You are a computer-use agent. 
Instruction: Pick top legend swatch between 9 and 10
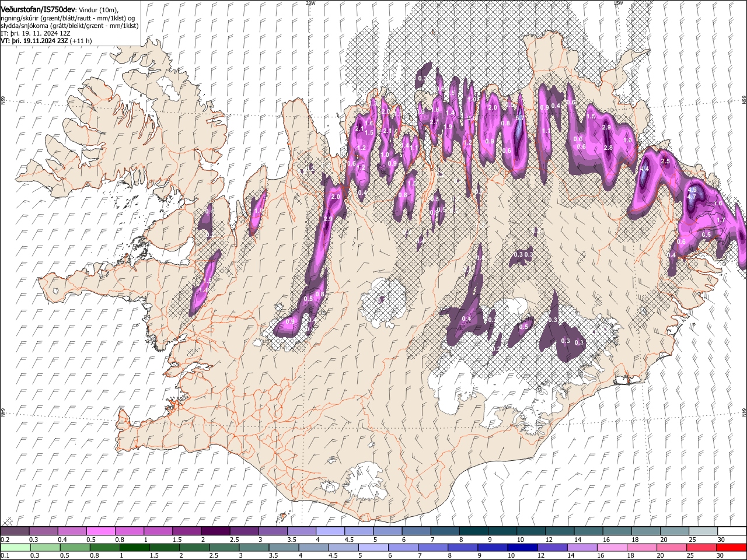[502, 531]
